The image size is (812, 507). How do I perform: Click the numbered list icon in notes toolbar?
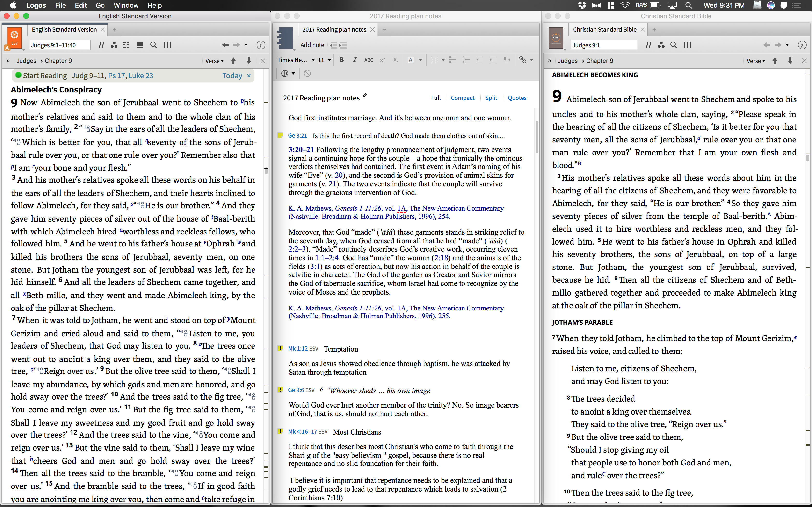[466, 60]
